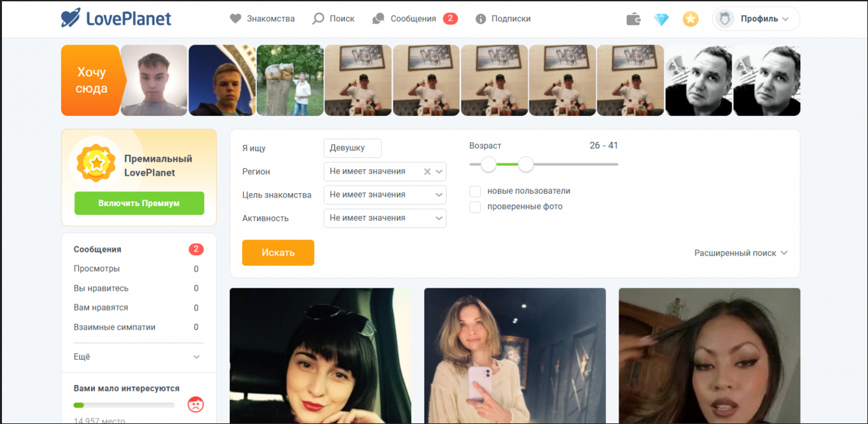The height and width of the screenshot is (424, 868).
Task: Click Включить Премиум button
Action: pyautogui.click(x=139, y=203)
